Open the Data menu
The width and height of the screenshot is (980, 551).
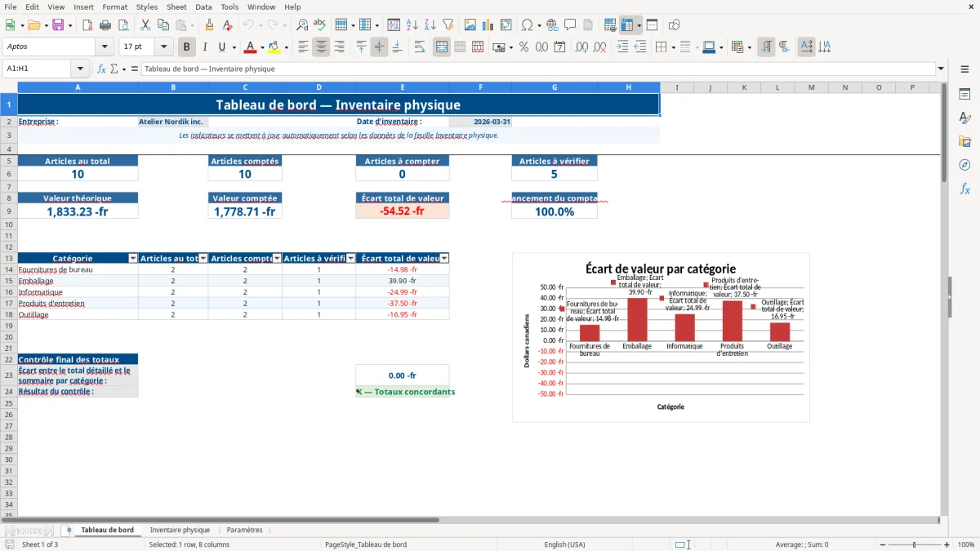203,7
